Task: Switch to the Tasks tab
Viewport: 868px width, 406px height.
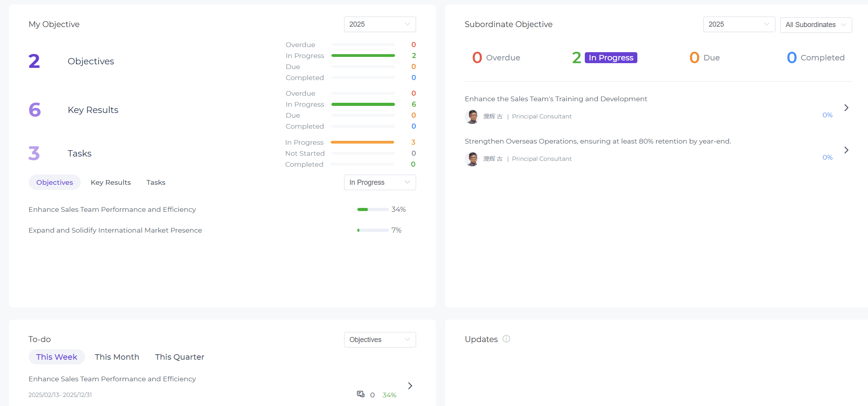Action: click(156, 182)
